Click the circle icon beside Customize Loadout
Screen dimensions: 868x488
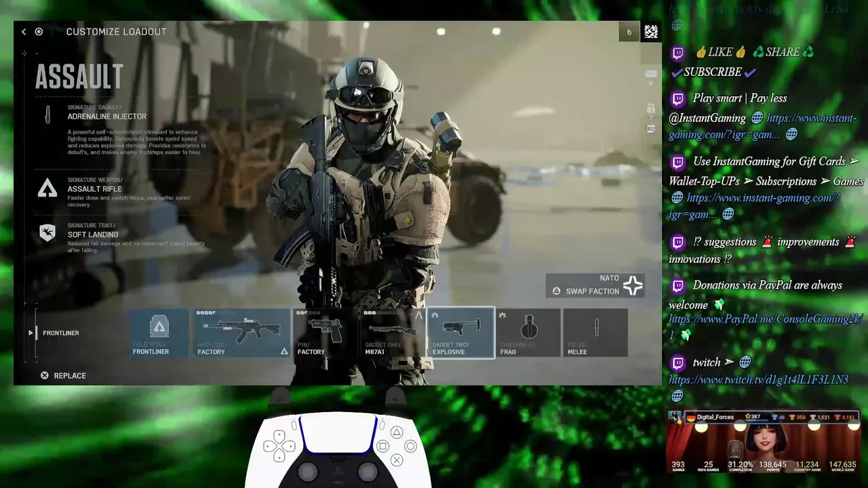pyautogui.click(x=39, y=32)
